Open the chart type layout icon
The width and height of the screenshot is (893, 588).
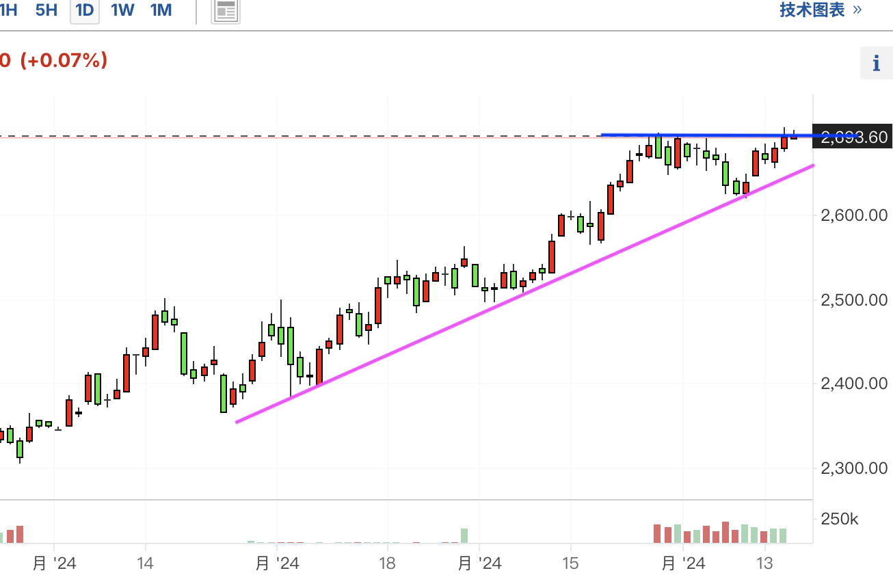(x=226, y=11)
